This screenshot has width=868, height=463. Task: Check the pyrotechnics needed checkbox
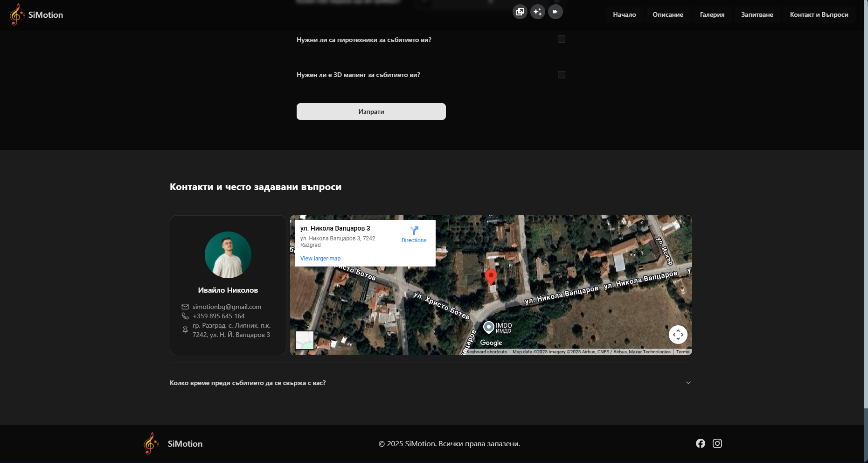point(562,40)
